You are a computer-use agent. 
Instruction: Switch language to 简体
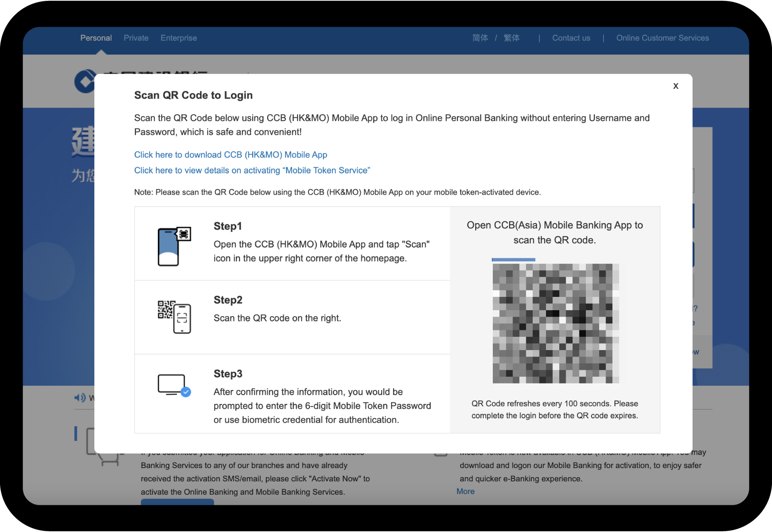480,38
